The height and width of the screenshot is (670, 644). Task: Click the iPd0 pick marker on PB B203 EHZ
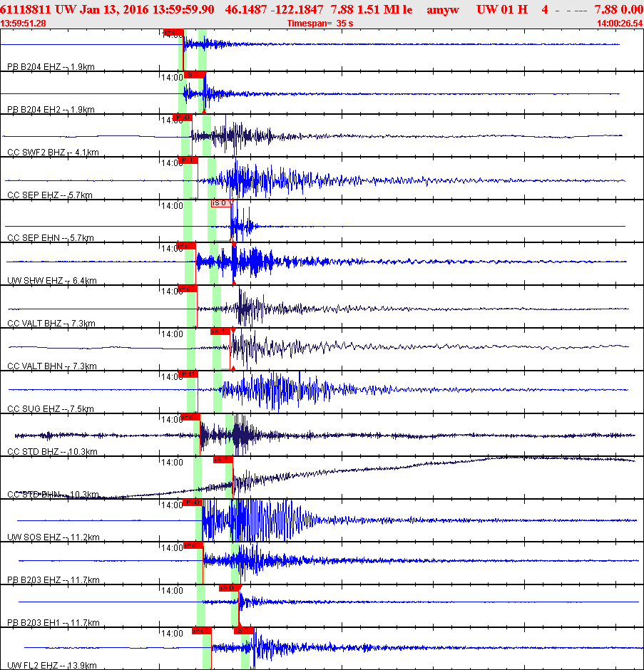[x=193, y=545]
